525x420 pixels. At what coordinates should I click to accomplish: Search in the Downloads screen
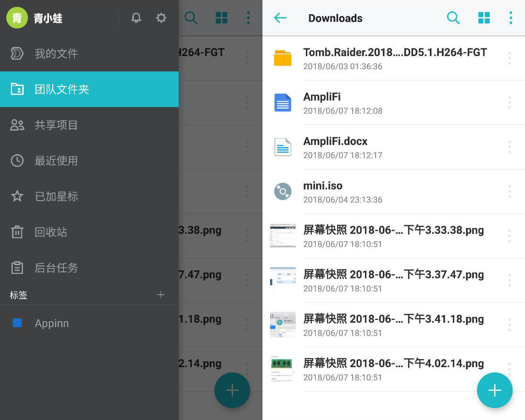[453, 17]
